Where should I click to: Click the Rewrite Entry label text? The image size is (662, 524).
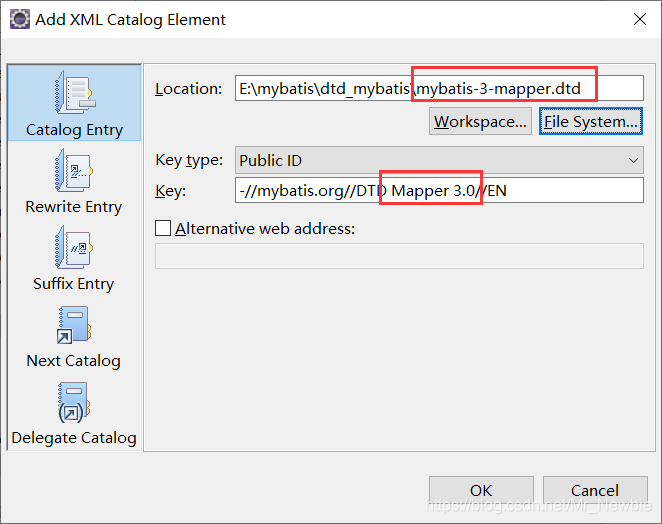(x=74, y=207)
